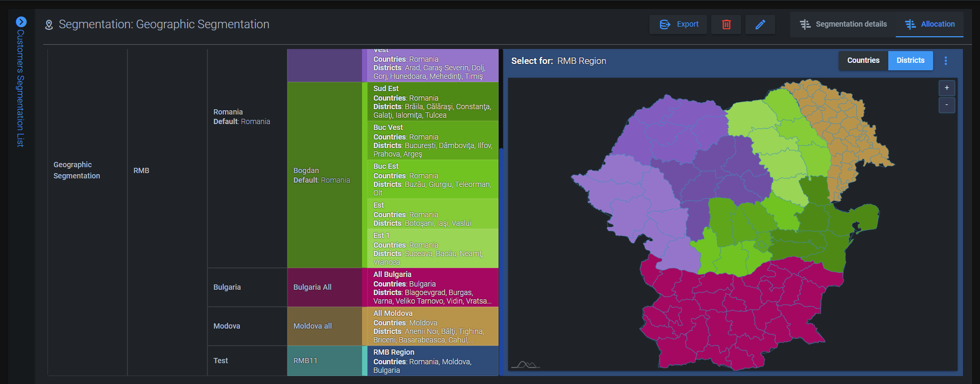Toggle map view to Countries
Screen dimensions: 980x384
click(863, 61)
